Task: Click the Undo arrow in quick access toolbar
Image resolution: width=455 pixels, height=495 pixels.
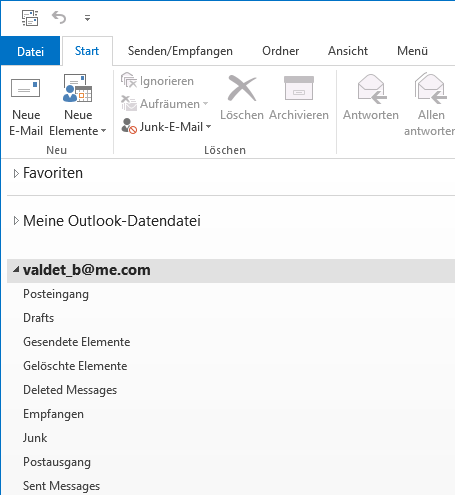Action: coord(59,17)
